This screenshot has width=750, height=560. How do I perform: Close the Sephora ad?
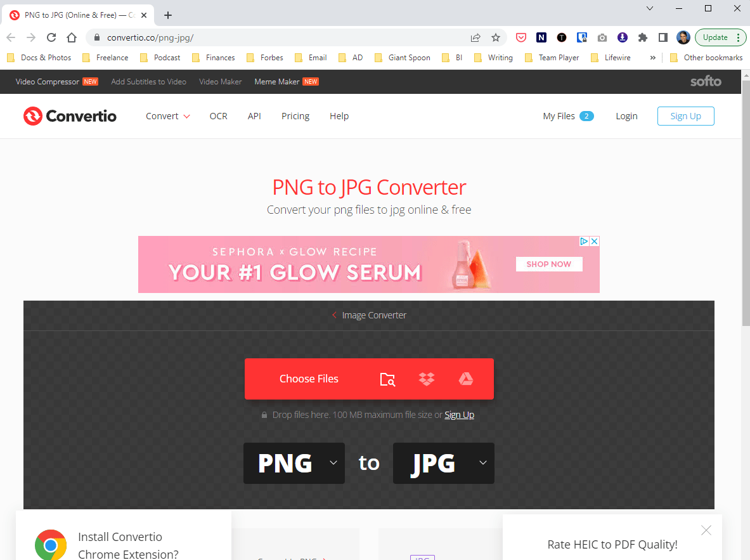(x=594, y=241)
